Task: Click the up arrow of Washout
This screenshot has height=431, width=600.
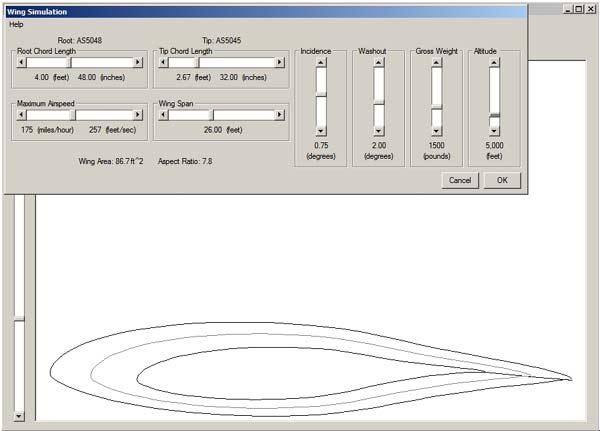Action: click(379, 62)
